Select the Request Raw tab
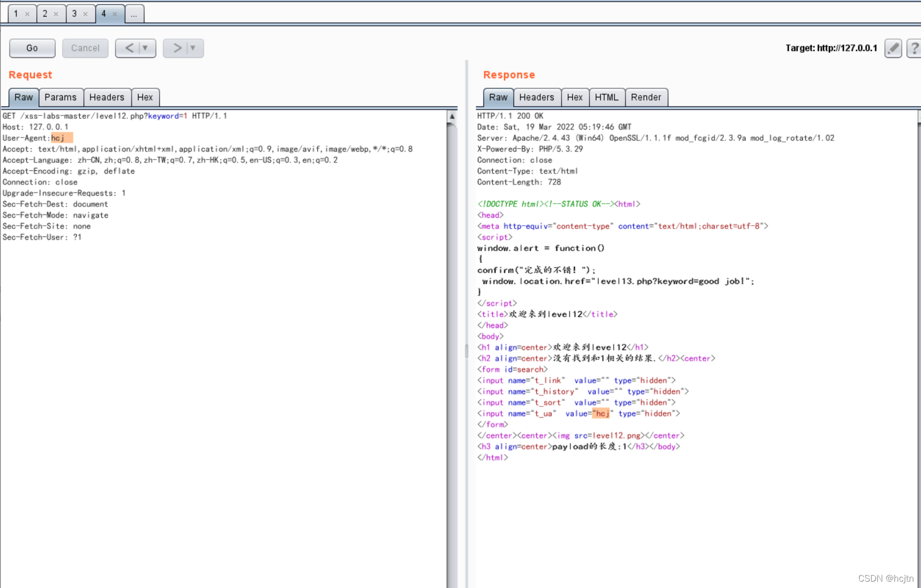The image size is (921, 588). (x=24, y=97)
